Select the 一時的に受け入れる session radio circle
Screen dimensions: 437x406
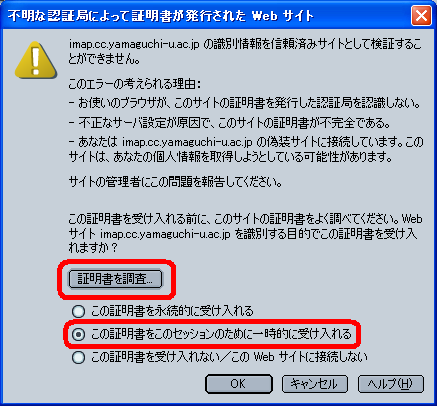[x=78, y=334]
